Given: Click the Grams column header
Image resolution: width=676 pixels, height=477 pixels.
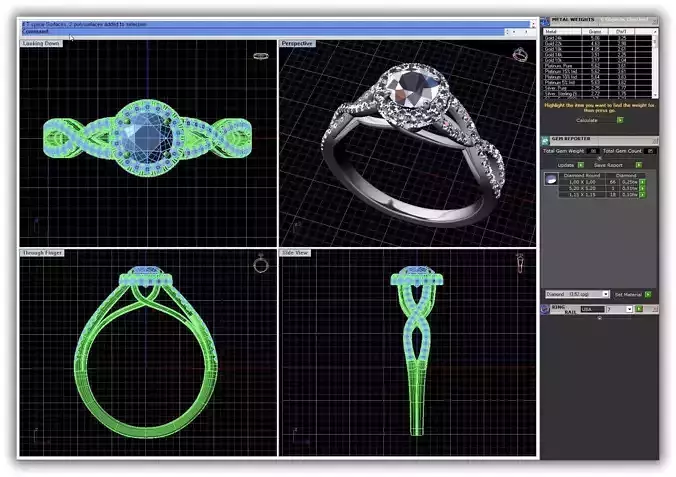Looking at the screenshot, I should pyautogui.click(x=595, y=31).
